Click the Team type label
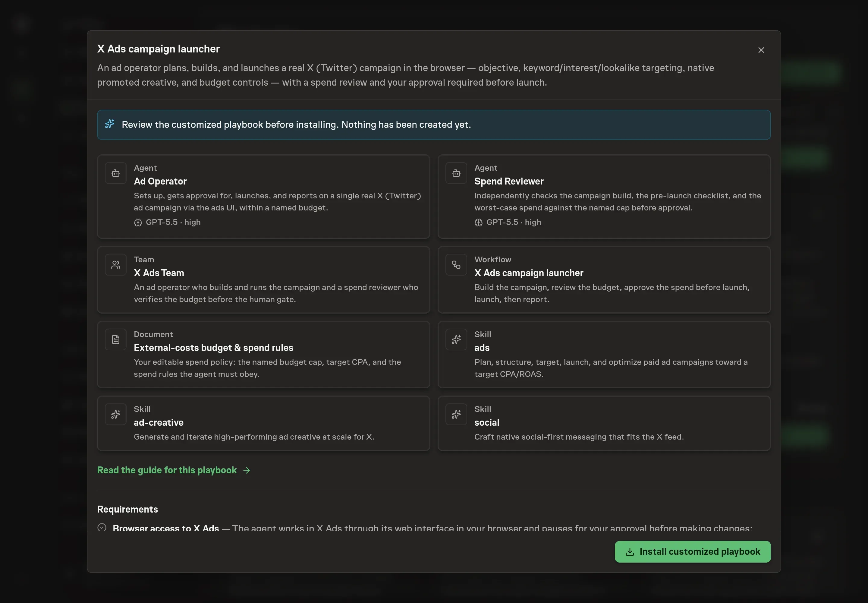 (143, 260)
